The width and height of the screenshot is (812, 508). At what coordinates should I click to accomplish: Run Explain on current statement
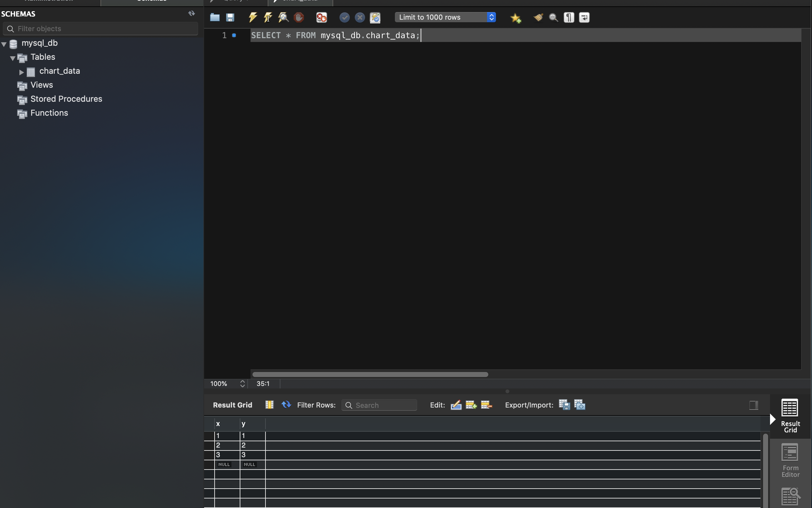(x=283, y=17)
